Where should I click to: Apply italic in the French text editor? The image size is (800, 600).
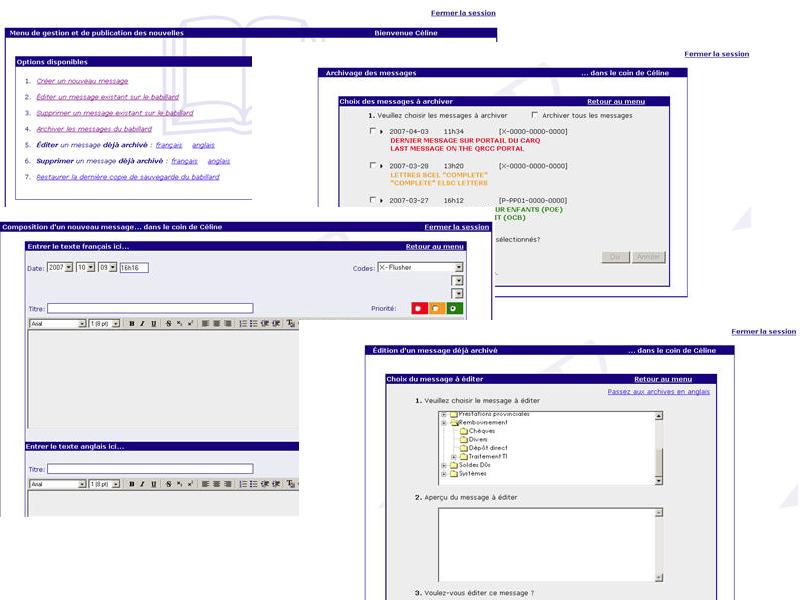point(142,324)
